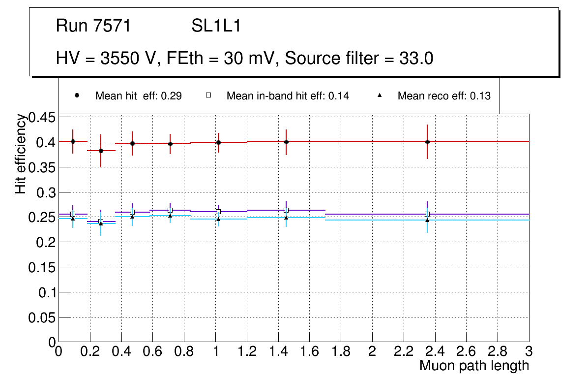
Task: Click the black triangle legend marker
Action: click(379, 95)
